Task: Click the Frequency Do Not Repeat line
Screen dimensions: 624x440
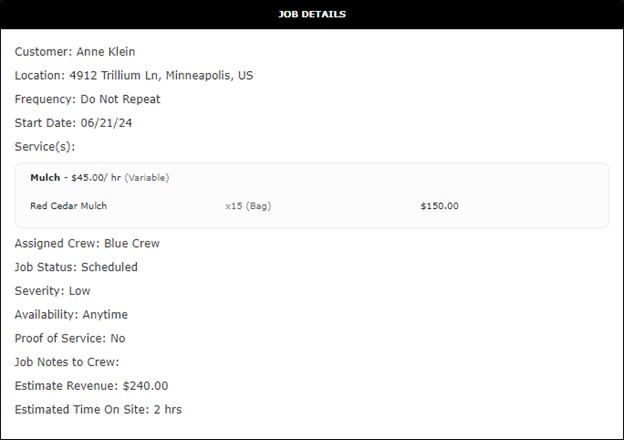Action: coord(88,99)
